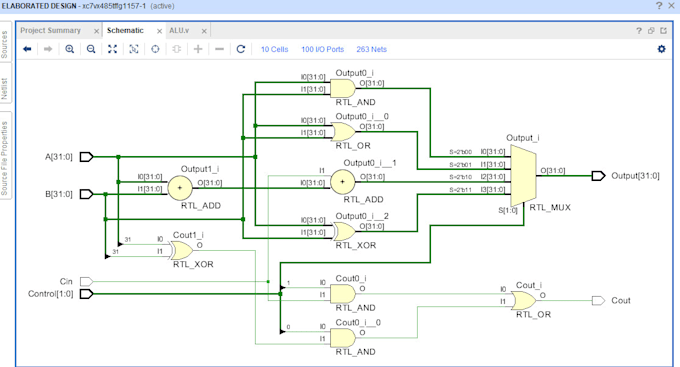Float the schematic panel
The width and height of the screenshot is (680, 367).
point(651,30)
